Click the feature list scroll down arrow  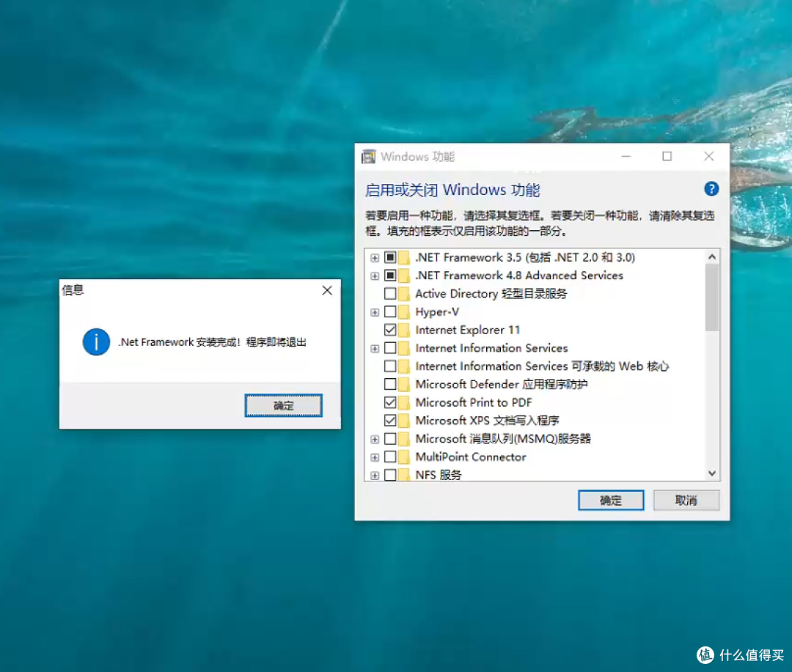[712, 473]
